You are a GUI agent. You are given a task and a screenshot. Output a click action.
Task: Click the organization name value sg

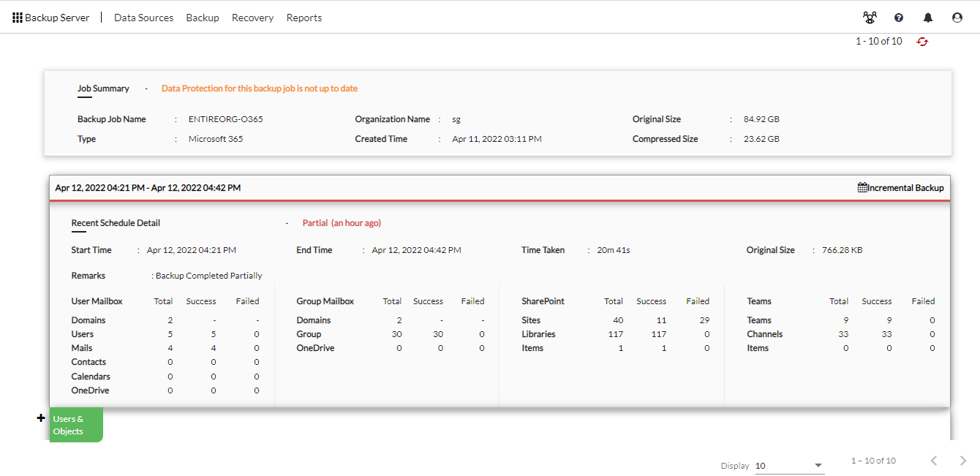(x=456, y=119)
